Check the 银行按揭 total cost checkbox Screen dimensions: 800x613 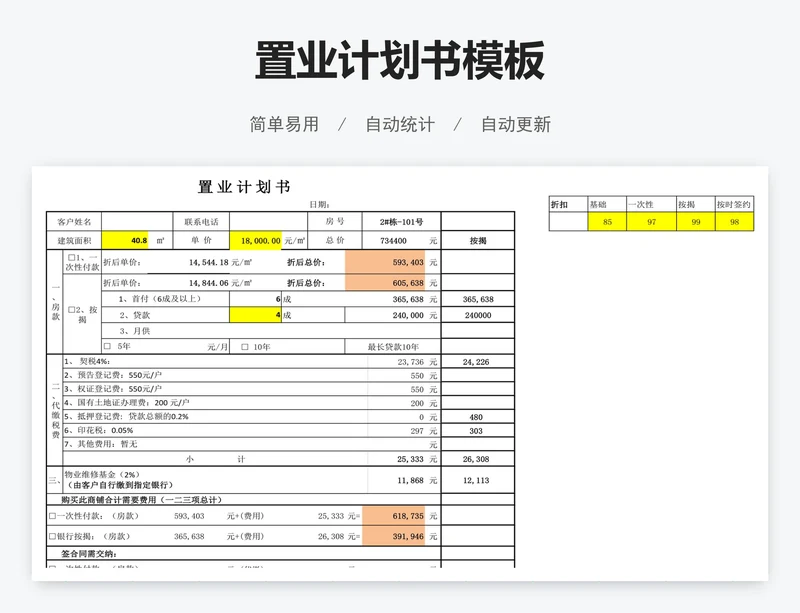pos(53,536)
